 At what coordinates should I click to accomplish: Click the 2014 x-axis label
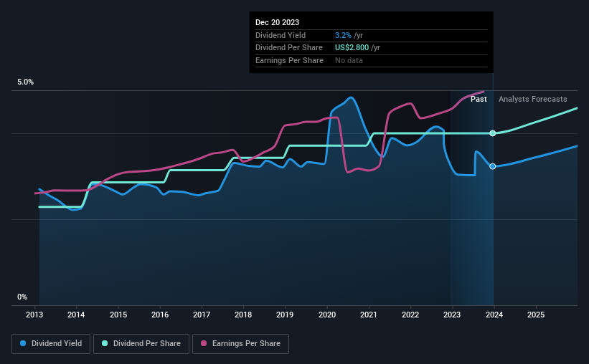[76, 315]
